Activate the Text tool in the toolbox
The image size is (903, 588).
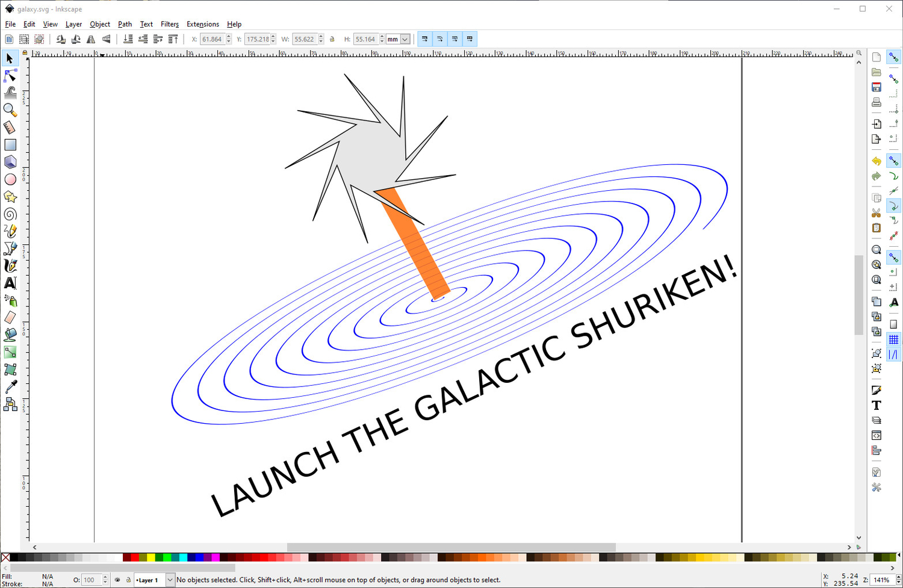(10, 283)
